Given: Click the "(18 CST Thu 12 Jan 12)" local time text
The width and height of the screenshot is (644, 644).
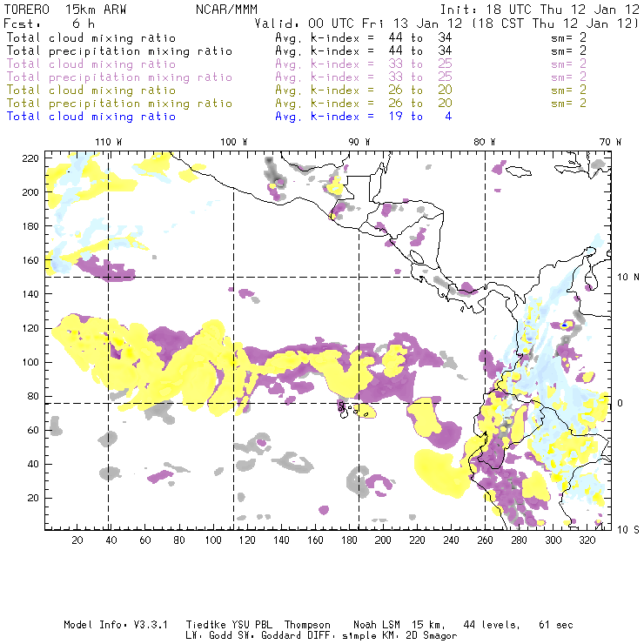Looking at the screenshot, I should coord(555,23).
